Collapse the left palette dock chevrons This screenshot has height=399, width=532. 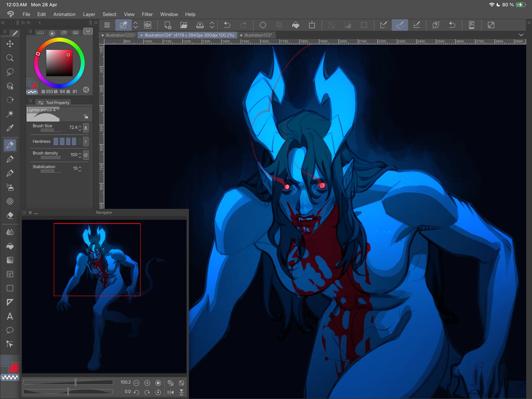pos(3,23)
